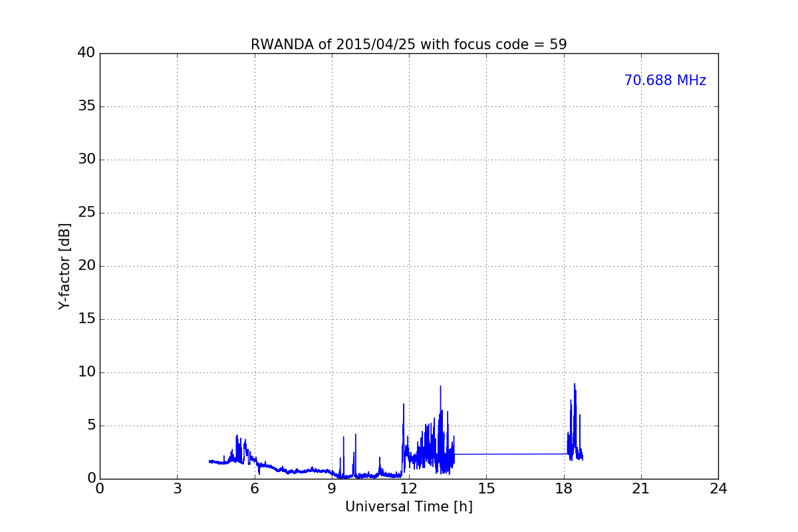Click y-axis tick label '35'
The height and width of the screenshot is (532, 798).
pyautogui.click(x=86, y=106)
